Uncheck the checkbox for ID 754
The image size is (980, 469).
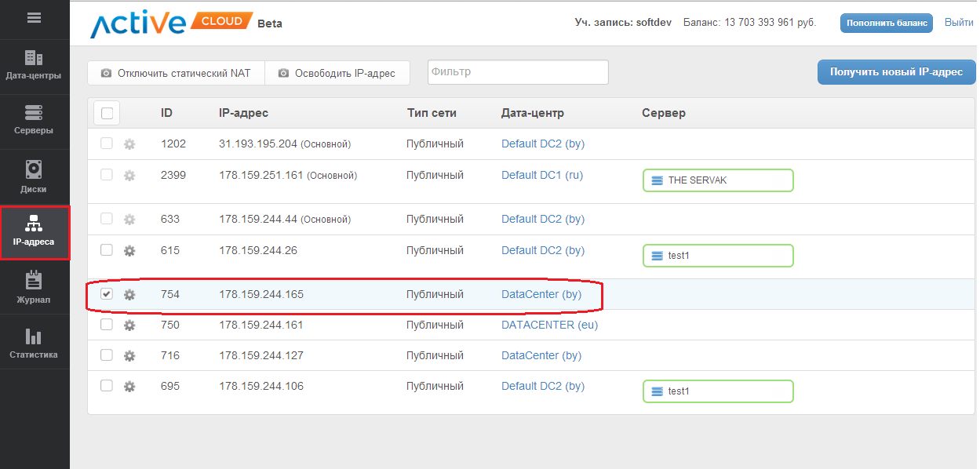click(x=107, y=294)
